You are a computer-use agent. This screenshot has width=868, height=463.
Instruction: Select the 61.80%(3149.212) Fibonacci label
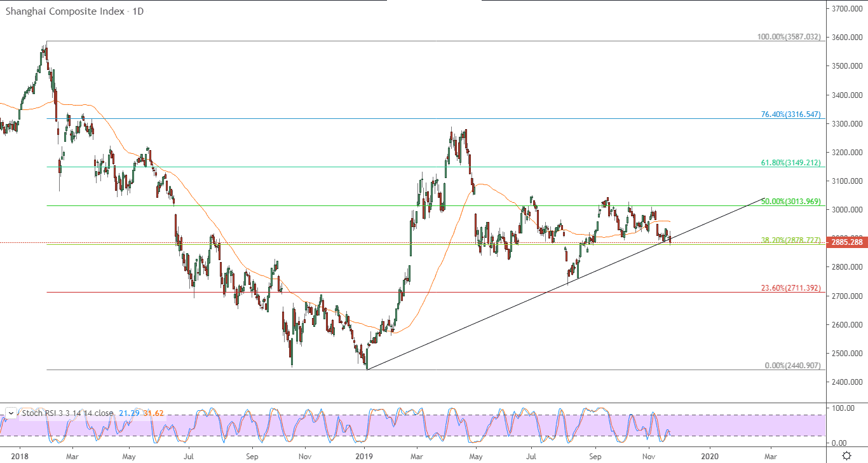(x=791, y=163)
